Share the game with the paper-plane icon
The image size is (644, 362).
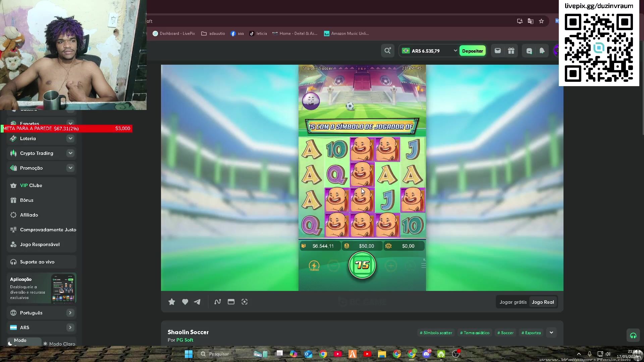(197, 302)
